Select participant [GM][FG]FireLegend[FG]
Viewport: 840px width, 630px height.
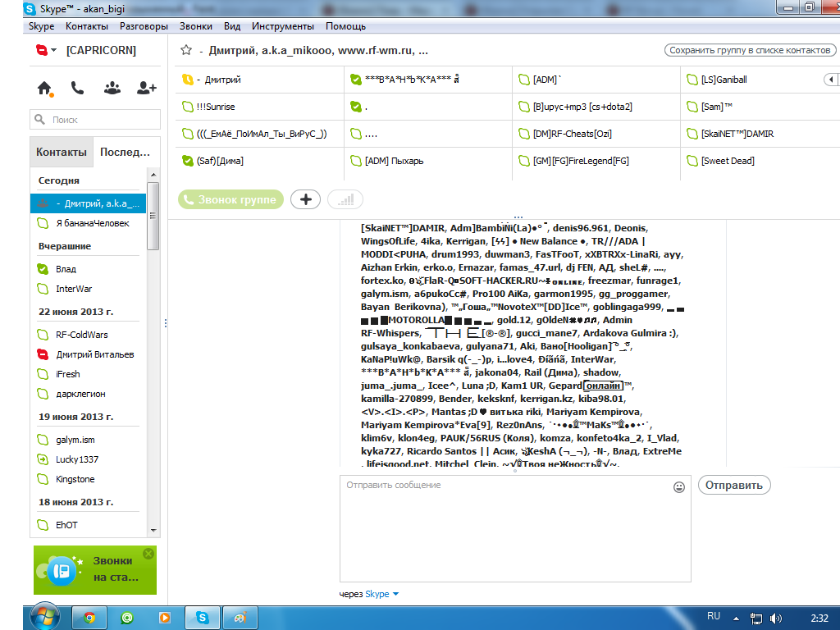[x=596, y=161]
